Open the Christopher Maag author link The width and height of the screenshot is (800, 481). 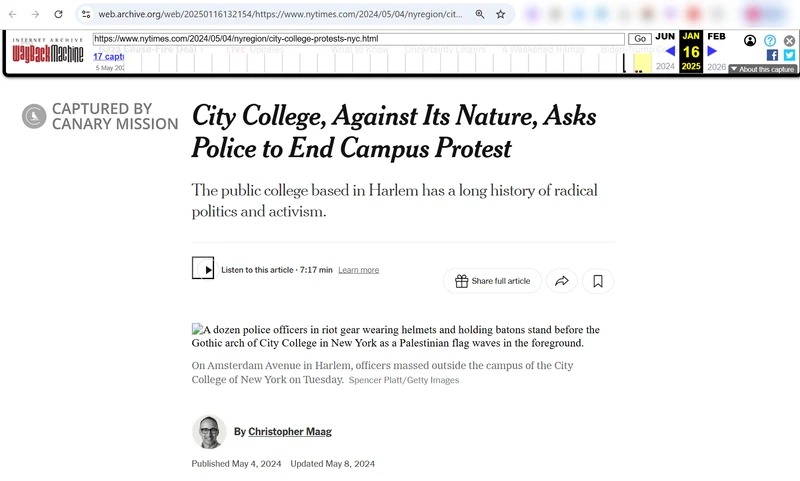click(290, 432)
